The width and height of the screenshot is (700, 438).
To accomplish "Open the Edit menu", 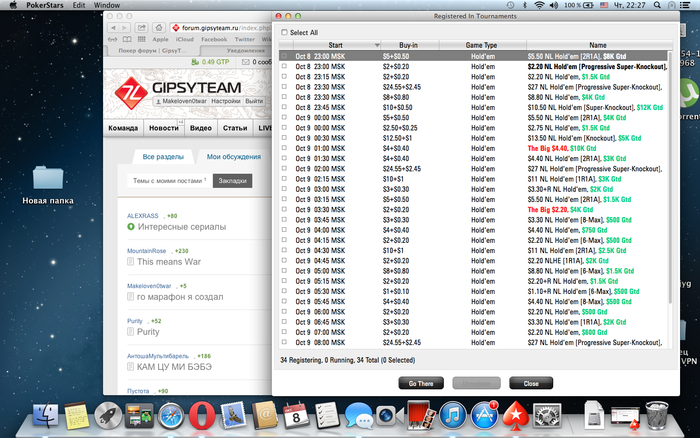I will click(x=79, y=5).
